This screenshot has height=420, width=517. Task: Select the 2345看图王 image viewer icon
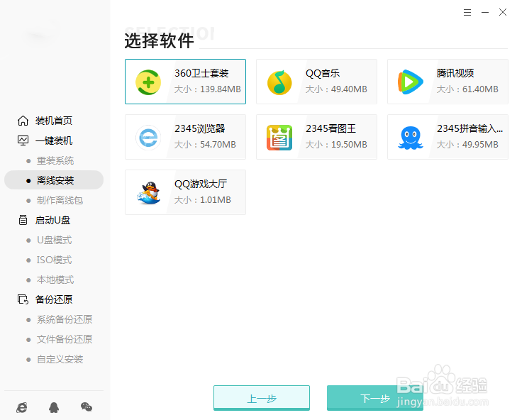(279, 138)
